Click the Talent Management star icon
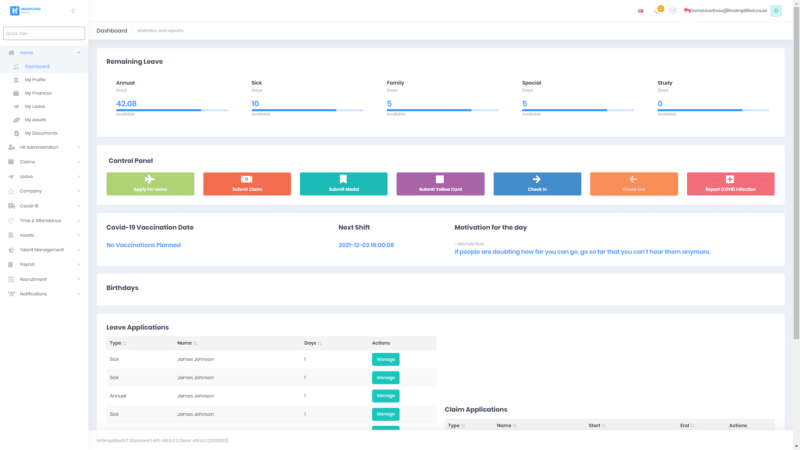Viewport: 800px width, 450px height. point(11,250)
